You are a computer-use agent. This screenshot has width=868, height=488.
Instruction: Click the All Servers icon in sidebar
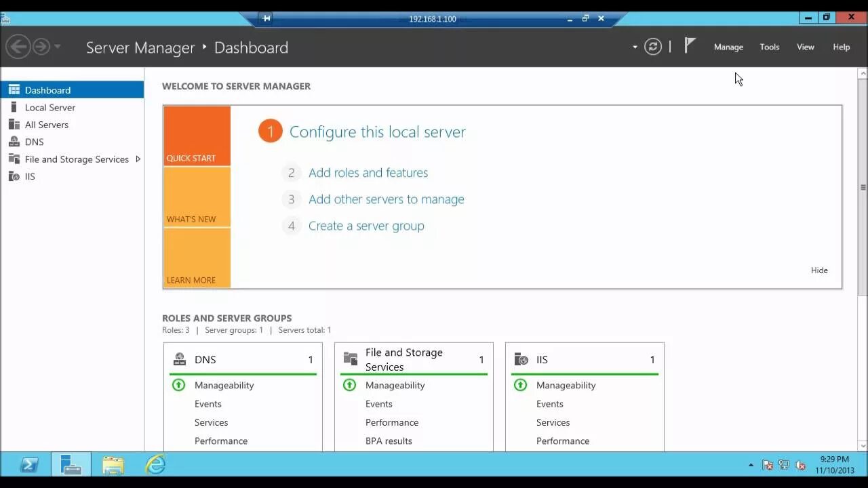14,125
